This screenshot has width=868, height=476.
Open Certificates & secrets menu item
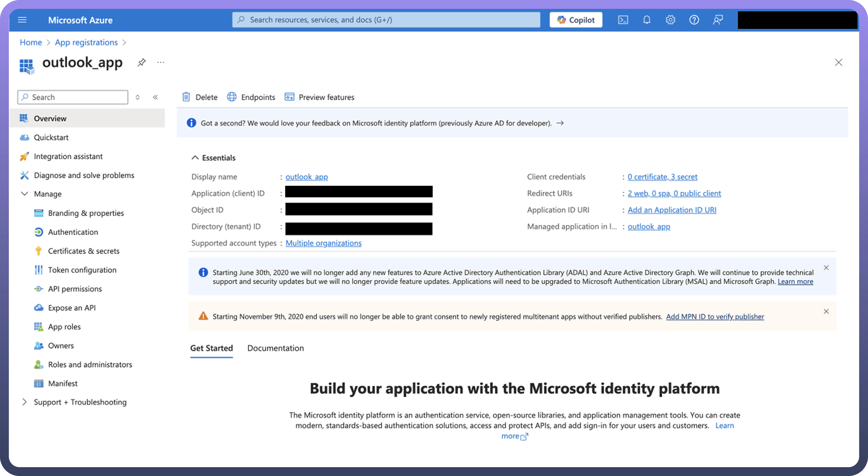(x=83, y=251)
